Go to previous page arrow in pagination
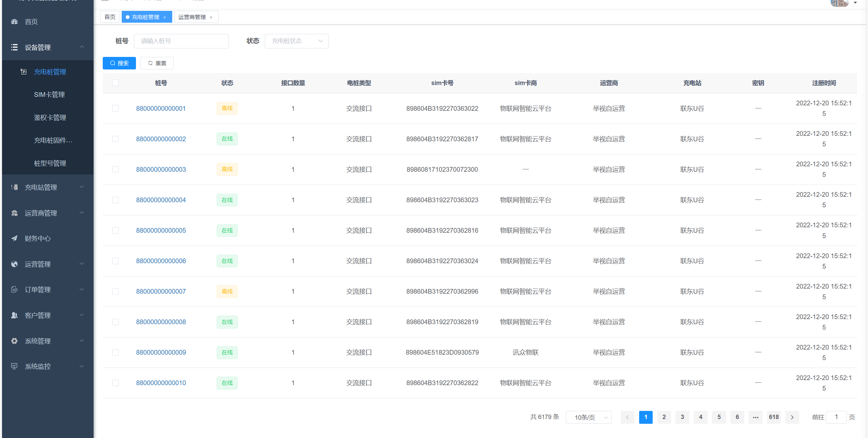This screenshot has height=438, width=868. (628, 417)
